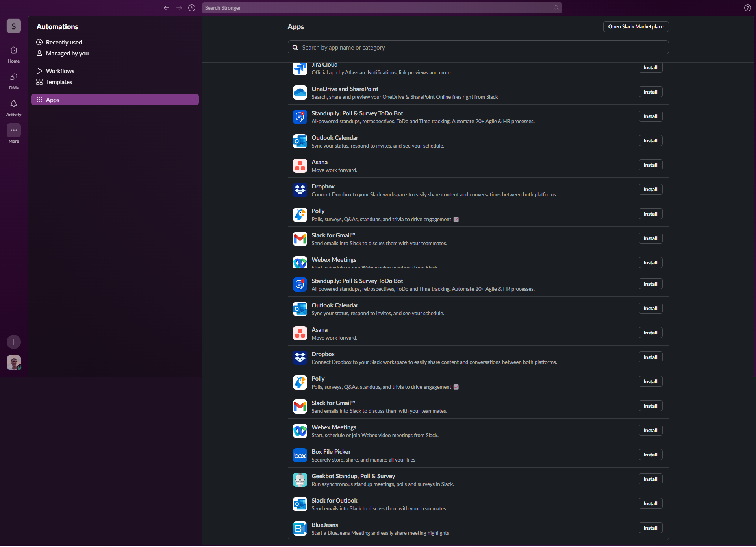
Task: Install Box File Picker
Action: pos(650,455)
